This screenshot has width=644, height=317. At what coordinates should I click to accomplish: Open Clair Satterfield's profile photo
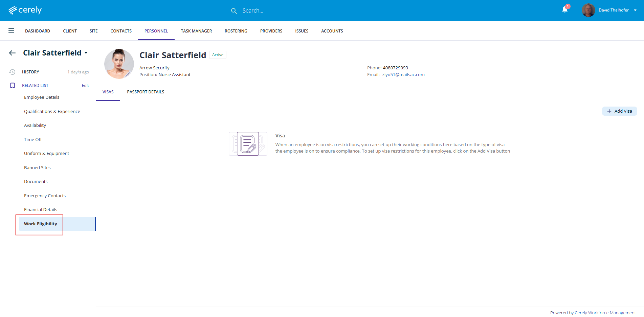pos(119,64)
